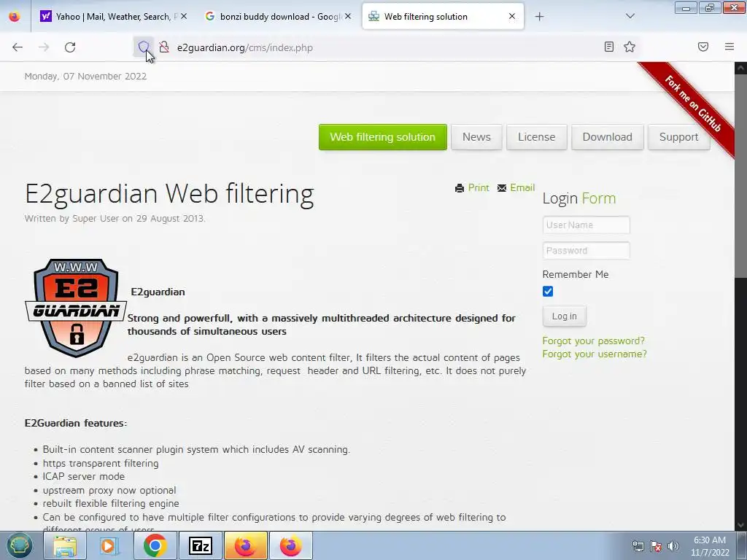This screenshot has width=747, height=560.
Task: Save page to Pocket icon
Action: 703,47
